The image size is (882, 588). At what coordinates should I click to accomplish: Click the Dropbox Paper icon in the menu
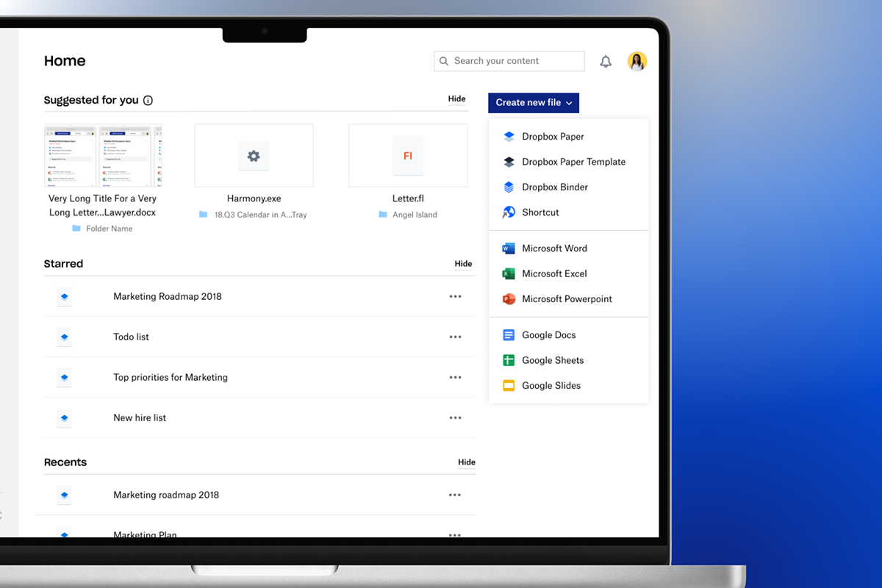coord(509,137)
